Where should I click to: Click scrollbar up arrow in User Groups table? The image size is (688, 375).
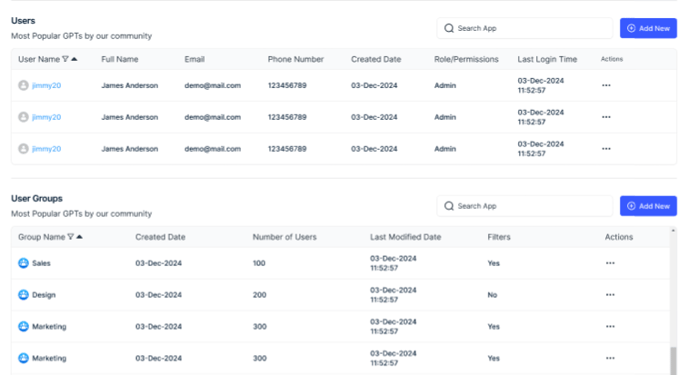pyautogui.click(x=673, y=231)
